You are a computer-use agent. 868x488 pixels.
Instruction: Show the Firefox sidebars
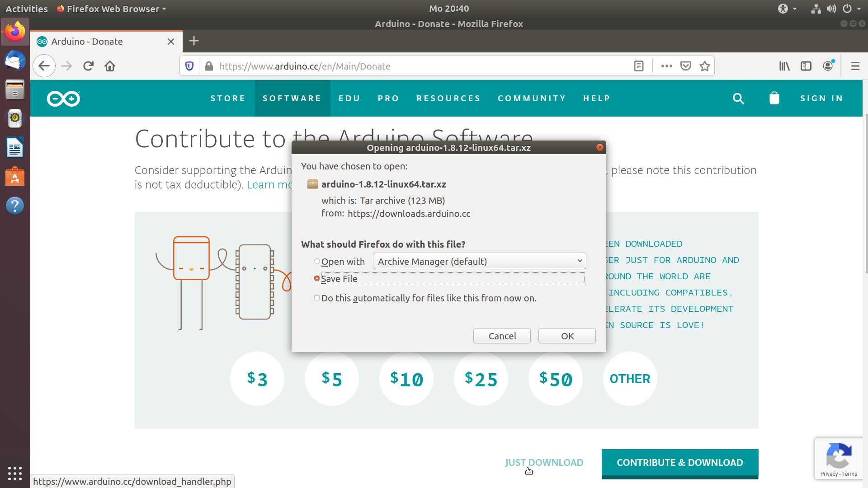point(806,66)
